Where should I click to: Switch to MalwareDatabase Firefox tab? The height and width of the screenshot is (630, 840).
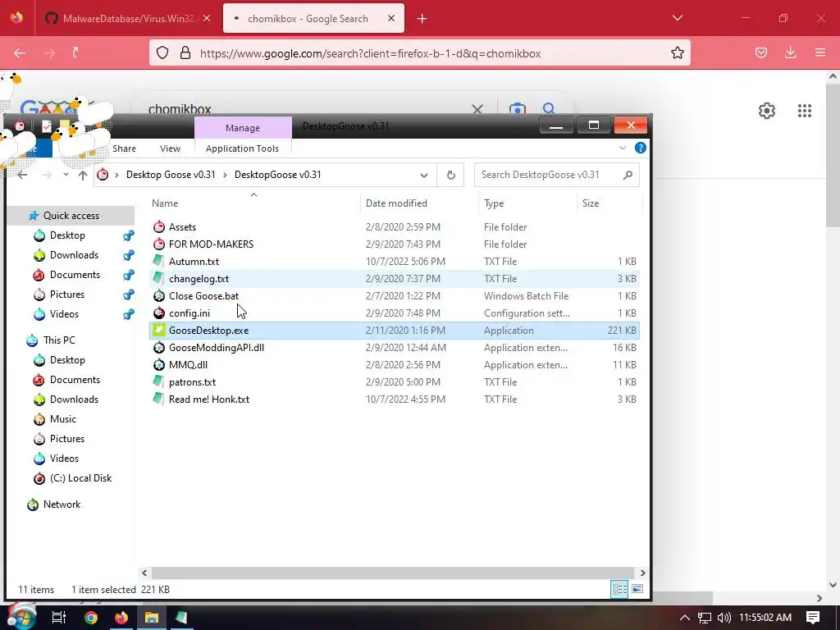[x=128, y=18]
